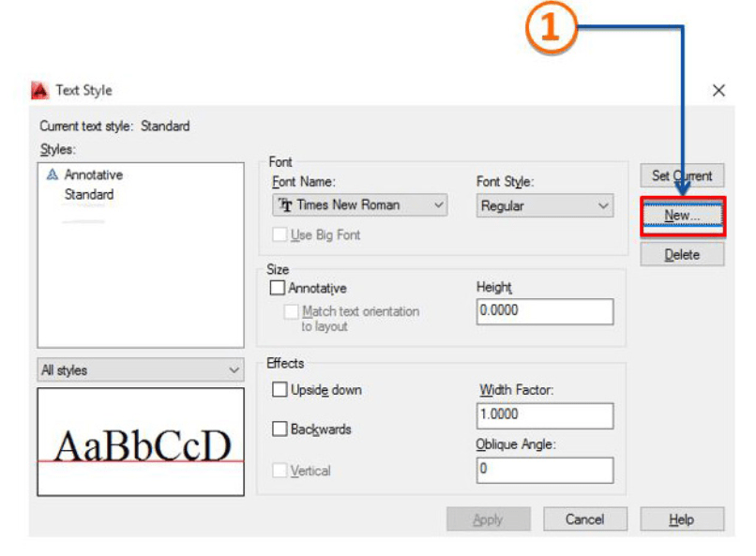Enable the Annotative size checkbox
756x556 pixels.
(x=277, y=288)
